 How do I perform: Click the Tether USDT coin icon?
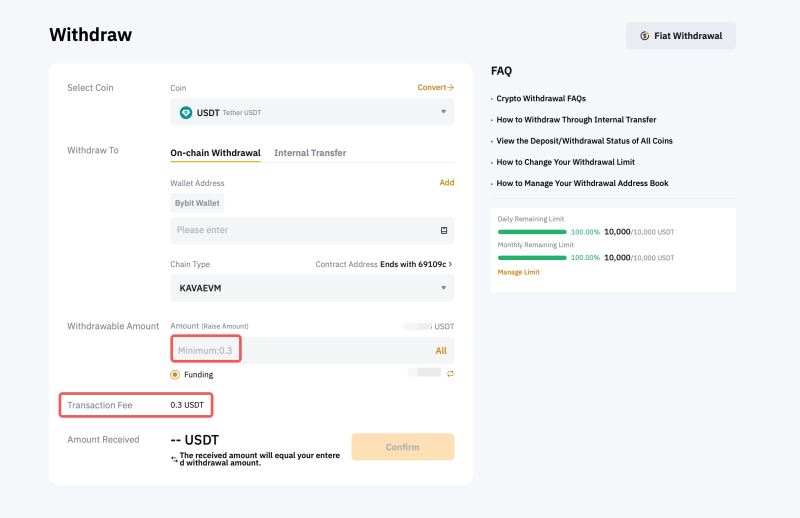[185, 113]
